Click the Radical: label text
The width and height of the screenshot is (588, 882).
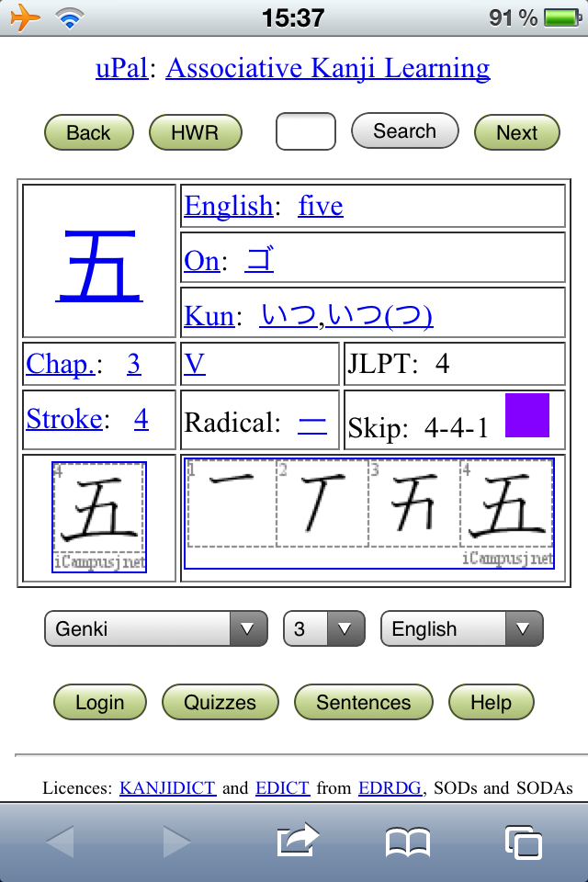click(x=232, y=423)
